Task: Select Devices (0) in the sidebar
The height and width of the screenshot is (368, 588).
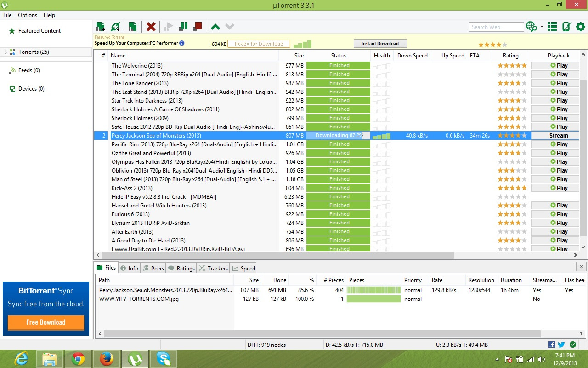Action: coord(31,89)
